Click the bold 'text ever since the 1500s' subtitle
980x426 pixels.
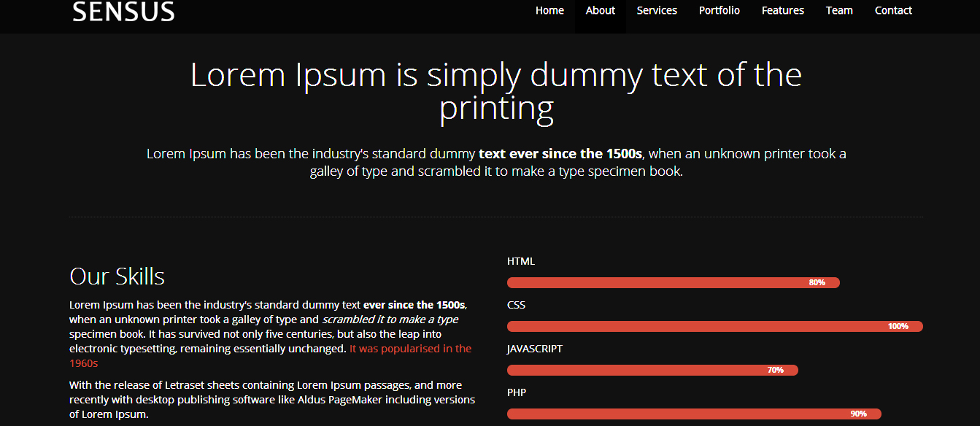[560, 154]
